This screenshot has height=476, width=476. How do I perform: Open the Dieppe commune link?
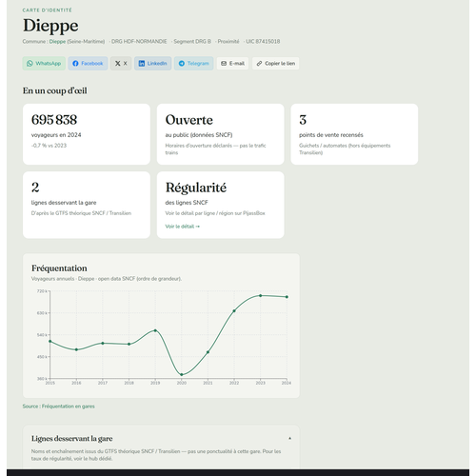[57, 42]
